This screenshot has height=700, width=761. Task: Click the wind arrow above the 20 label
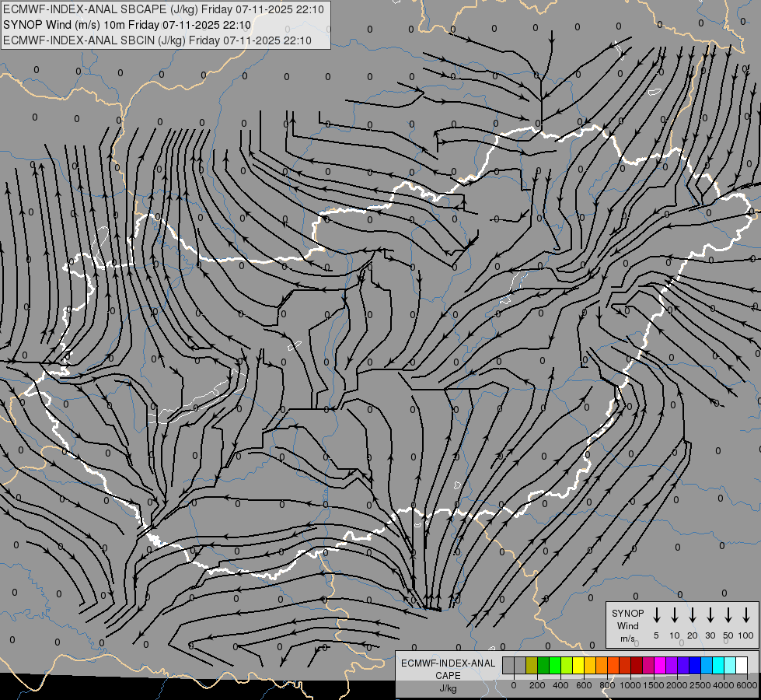tap(693, 615)
